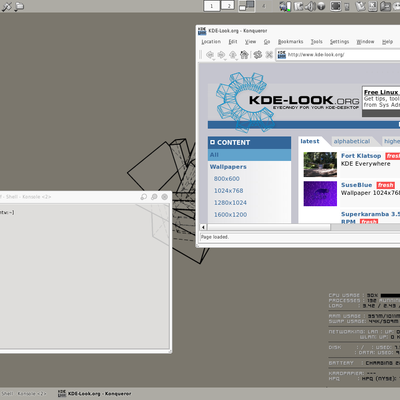400x400 pixels.
Task: Open Konqueror's Window menu
Action: pos(365,42)
